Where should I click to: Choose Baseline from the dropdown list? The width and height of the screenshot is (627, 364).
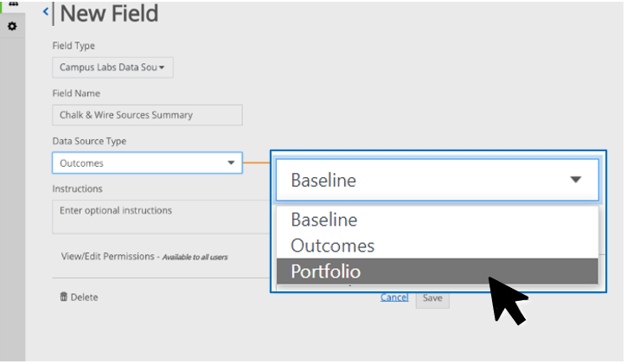438,220
